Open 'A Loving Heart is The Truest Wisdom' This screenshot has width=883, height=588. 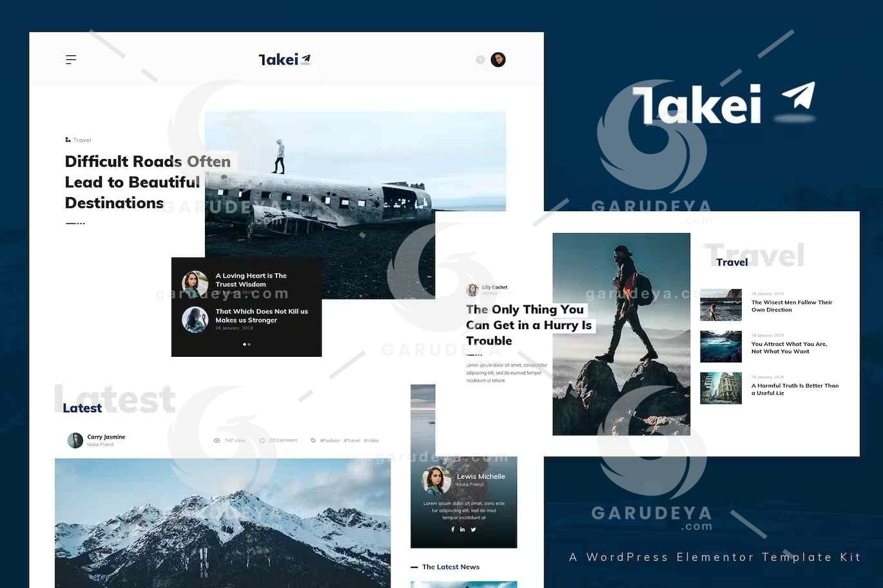(x=251, y=280)
